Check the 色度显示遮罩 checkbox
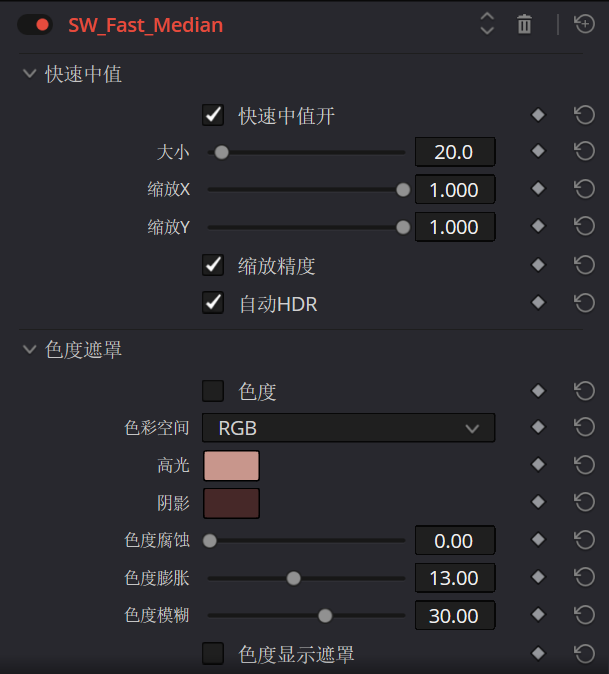Viewport: 609px width, 674px height. [213, 654]
